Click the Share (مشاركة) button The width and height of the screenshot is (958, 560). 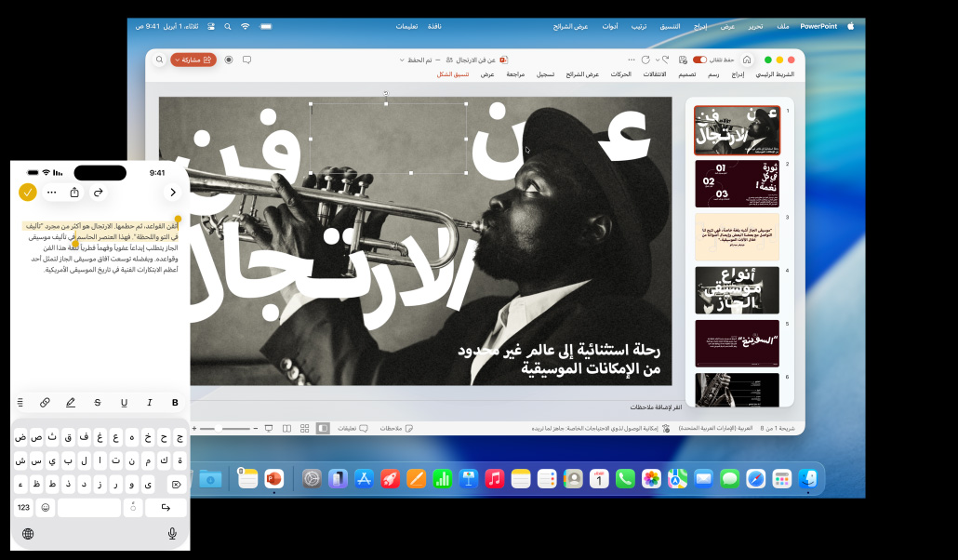(x=193, y=60)
